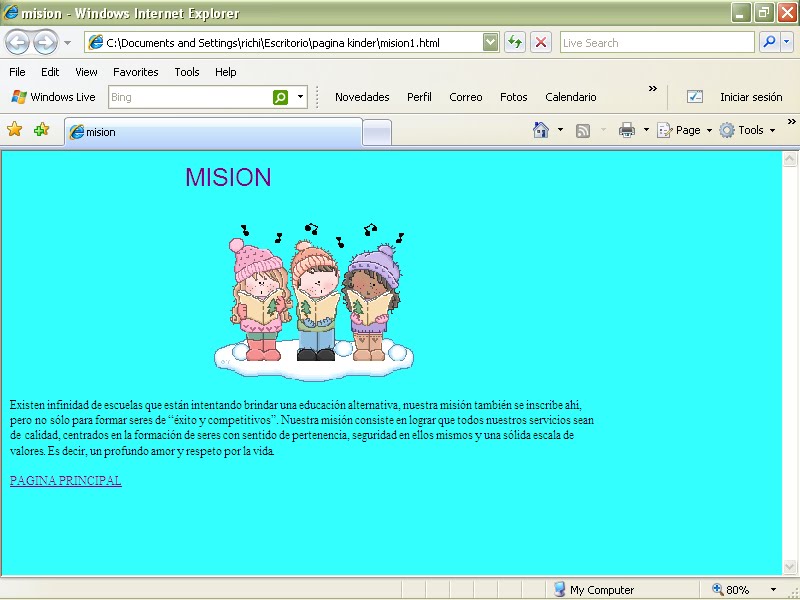The image size is (800, 600).
Task: Open the Favorites menu
Action: pos(136,72)
